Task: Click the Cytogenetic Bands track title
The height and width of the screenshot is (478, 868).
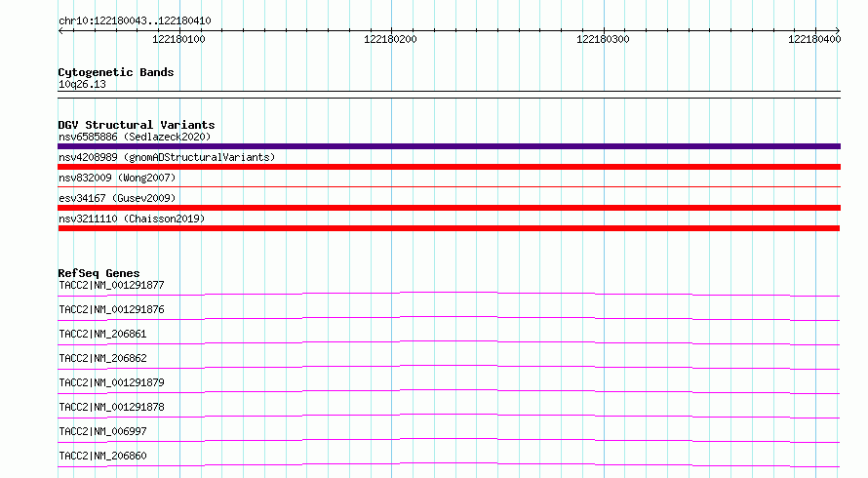Action: (116, 72)
